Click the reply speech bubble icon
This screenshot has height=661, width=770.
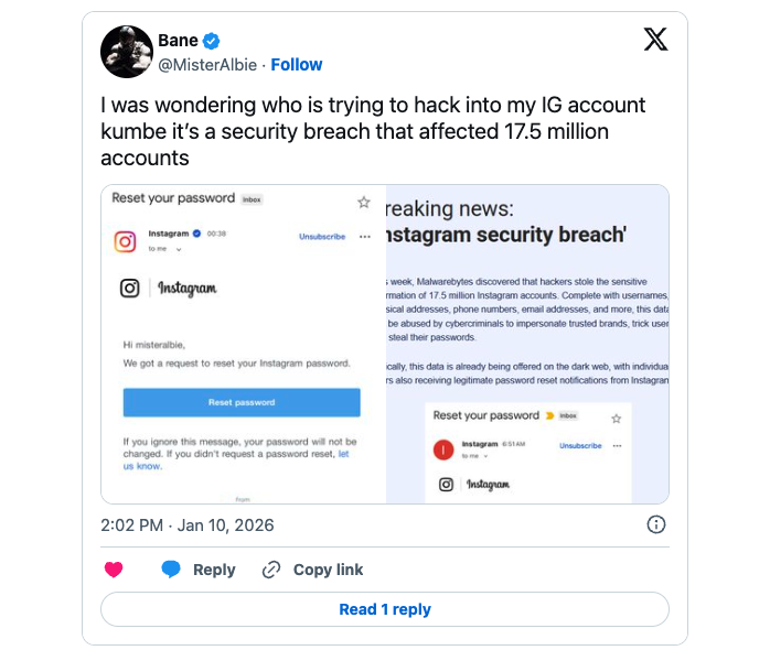pos(171,570)
